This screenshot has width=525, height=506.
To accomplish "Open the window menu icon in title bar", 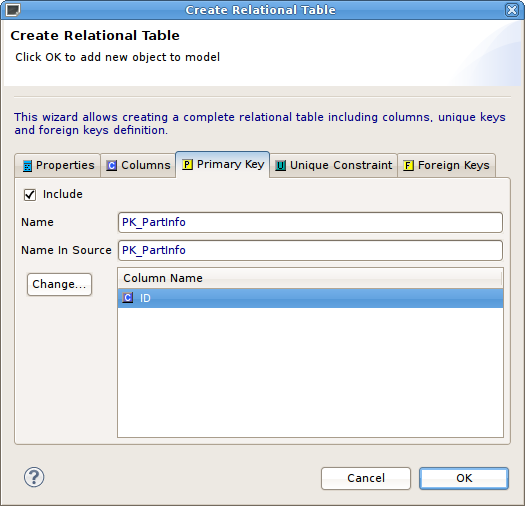I will point(13,10).
